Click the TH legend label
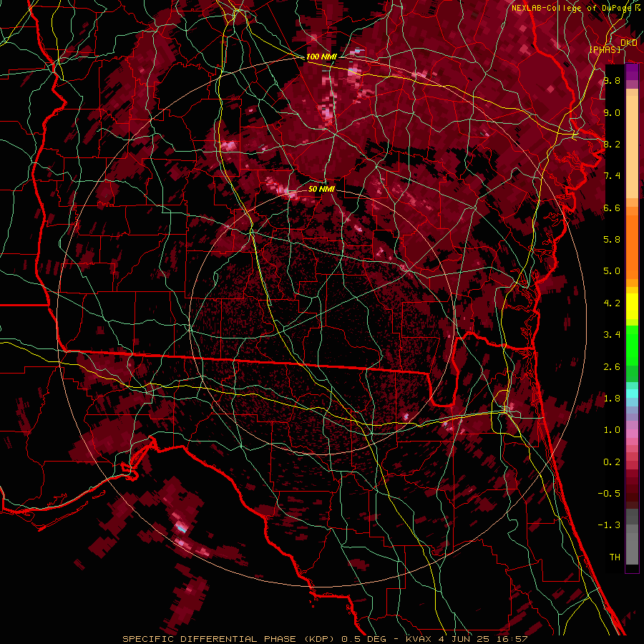The image size is (644, 644). point(615,557)
